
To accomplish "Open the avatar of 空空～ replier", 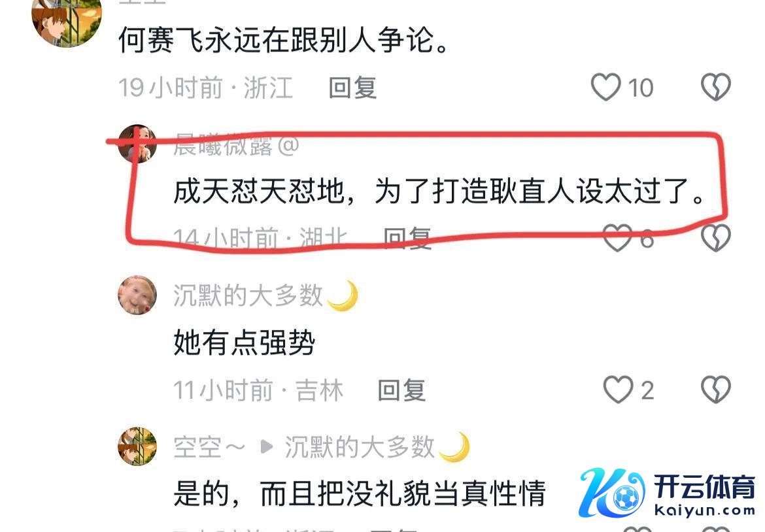I will [x=137, y=446].
